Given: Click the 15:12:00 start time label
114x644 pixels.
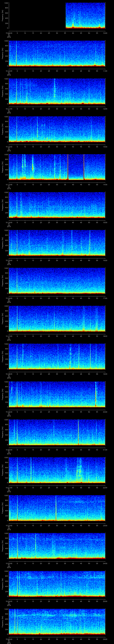Looking at the screenshot, I should coord(9,147).
